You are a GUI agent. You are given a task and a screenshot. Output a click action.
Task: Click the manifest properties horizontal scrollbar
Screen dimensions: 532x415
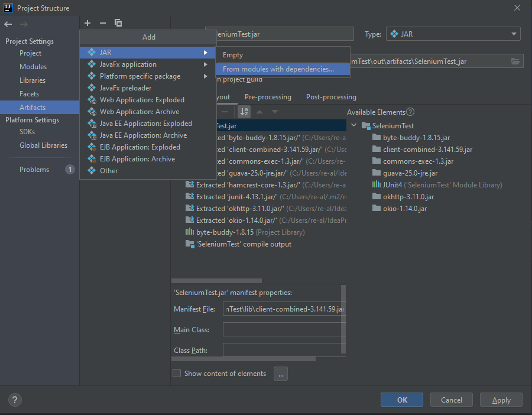pyautogui.click(x=244, y=359)
